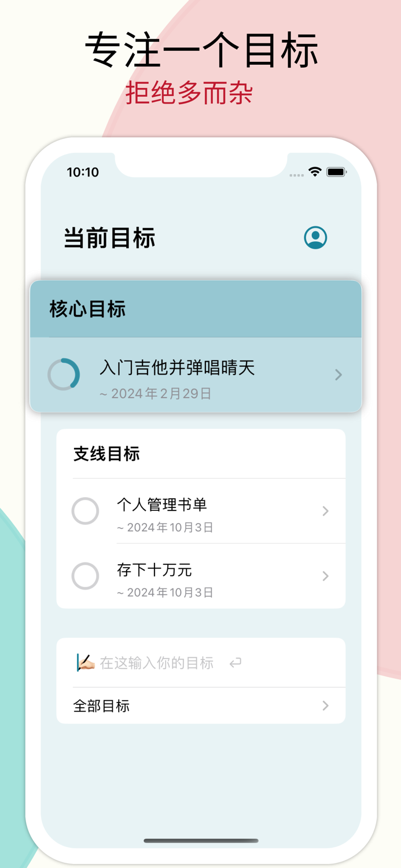Screen dimensions: 401x868
Task: Select the goal progress circle of 核心目标
Action: coord(64,374)
